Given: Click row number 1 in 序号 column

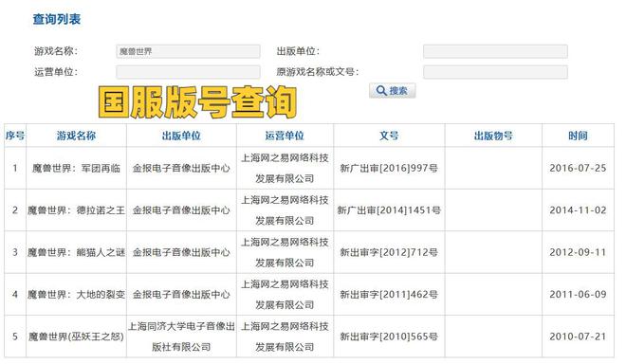Looking at the screenshot, I should point(15,168).
